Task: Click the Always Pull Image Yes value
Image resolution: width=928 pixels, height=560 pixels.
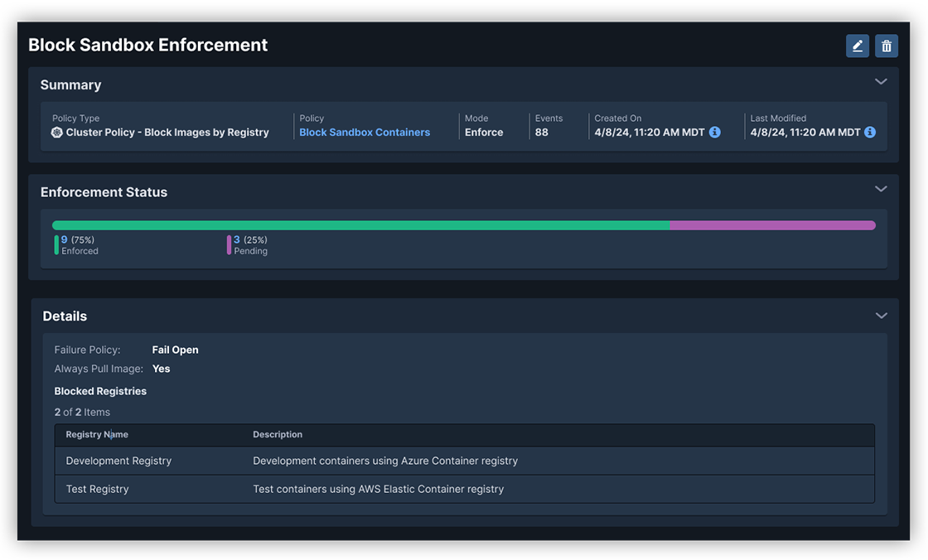Action: (161, 369)
